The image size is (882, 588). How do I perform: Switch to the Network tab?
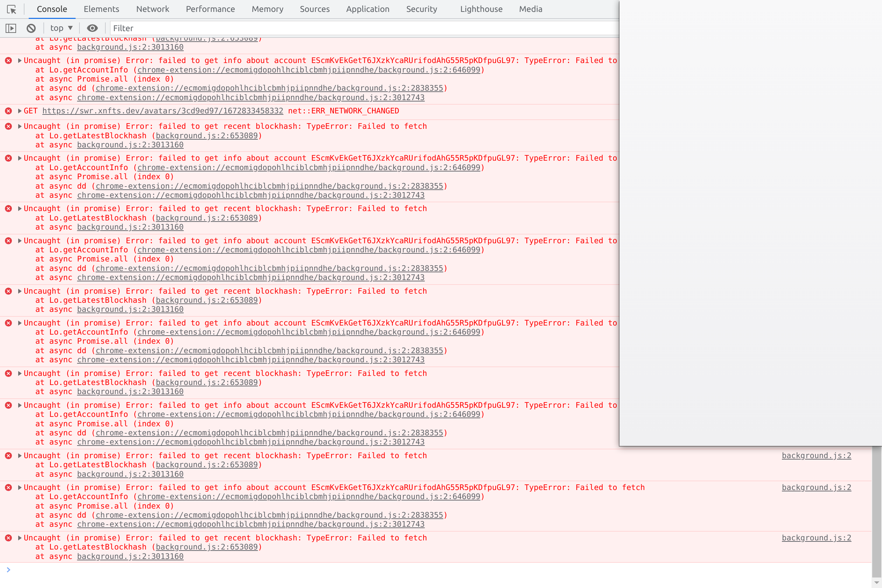(152, 9)
